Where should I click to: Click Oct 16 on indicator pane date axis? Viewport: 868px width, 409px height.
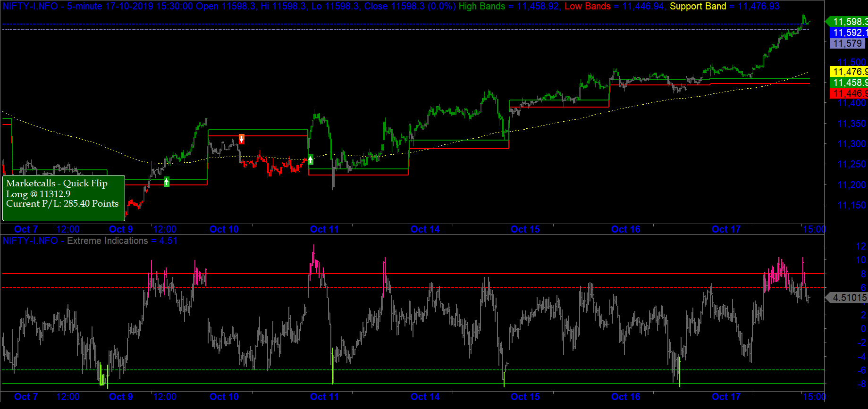[626, 397]
